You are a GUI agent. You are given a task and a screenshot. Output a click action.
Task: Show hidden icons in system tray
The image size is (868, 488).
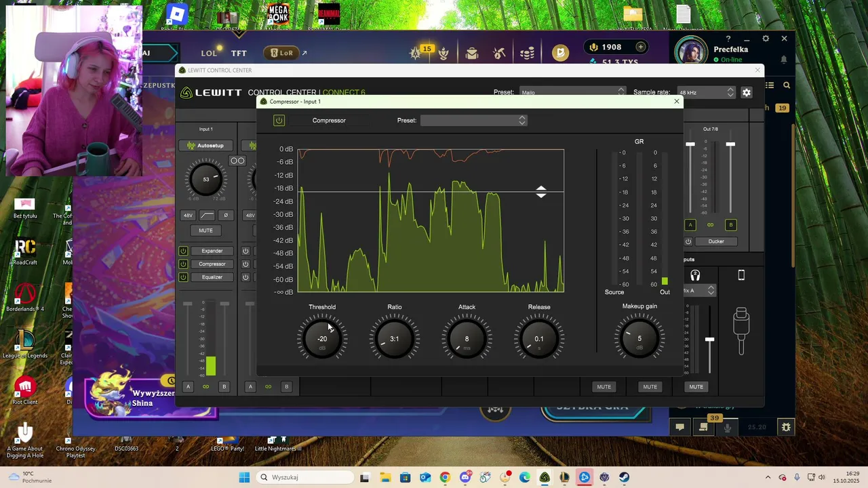tap(768, 477)
